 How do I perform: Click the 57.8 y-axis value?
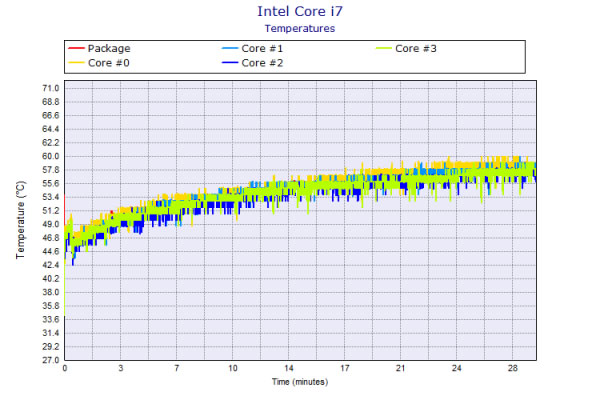point(51,170)
